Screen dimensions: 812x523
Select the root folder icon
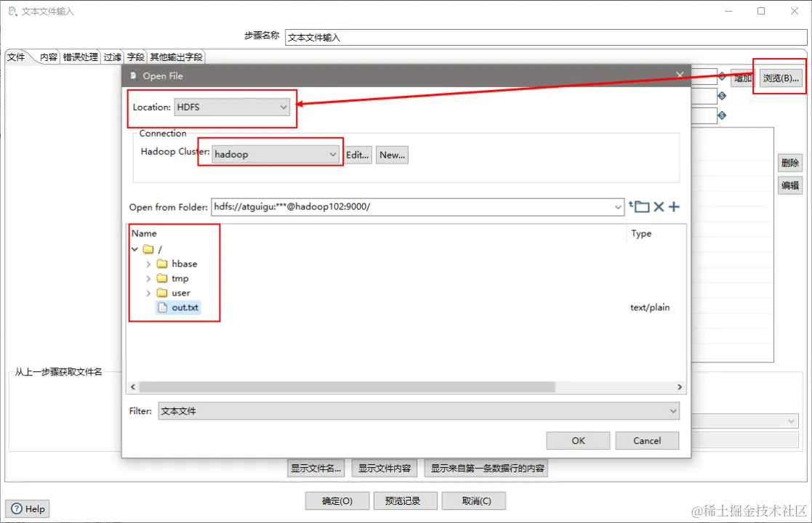pos(148,249)
